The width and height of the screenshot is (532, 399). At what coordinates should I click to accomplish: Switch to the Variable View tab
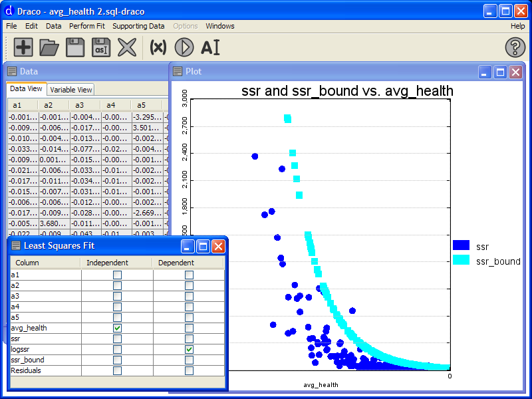(71, 90)
